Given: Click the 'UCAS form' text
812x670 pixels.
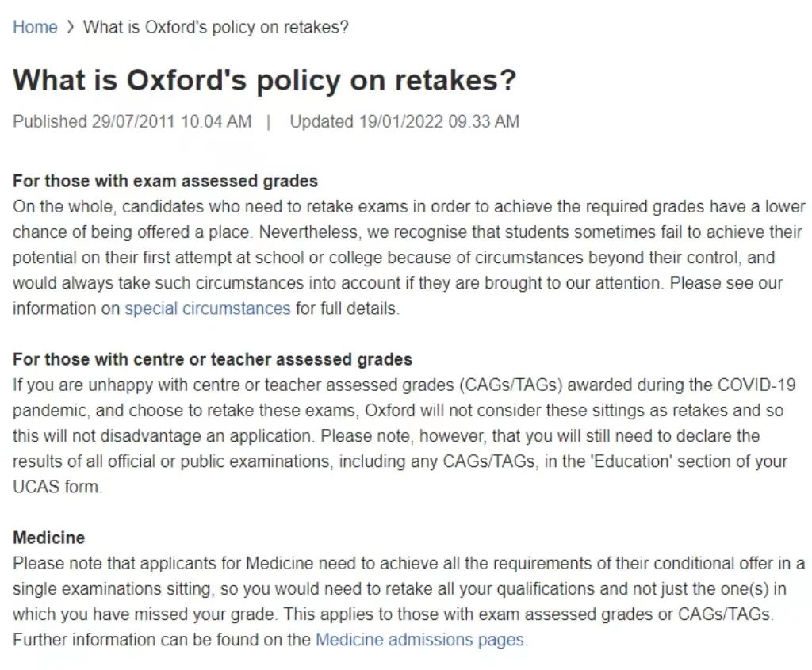Looking at the screenshot, I should [x=56, y=487].
